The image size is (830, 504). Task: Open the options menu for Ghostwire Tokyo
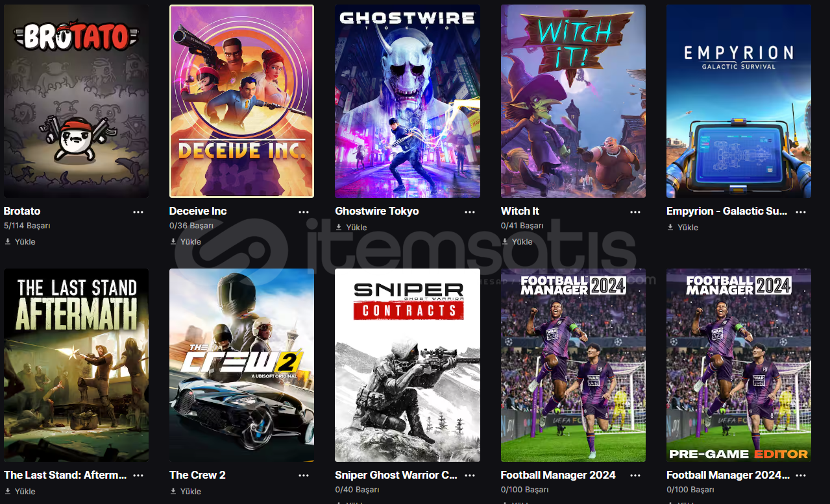[x=470, y=212]
